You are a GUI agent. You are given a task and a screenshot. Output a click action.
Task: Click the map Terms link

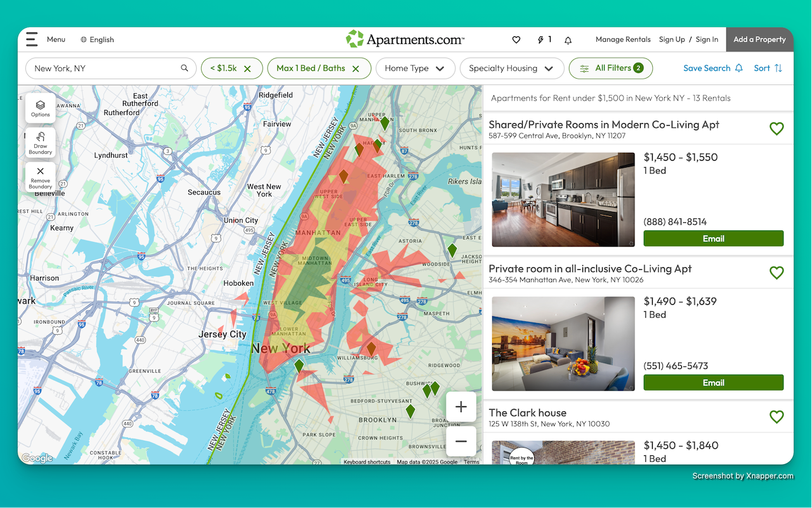click(x=471, y=462)
